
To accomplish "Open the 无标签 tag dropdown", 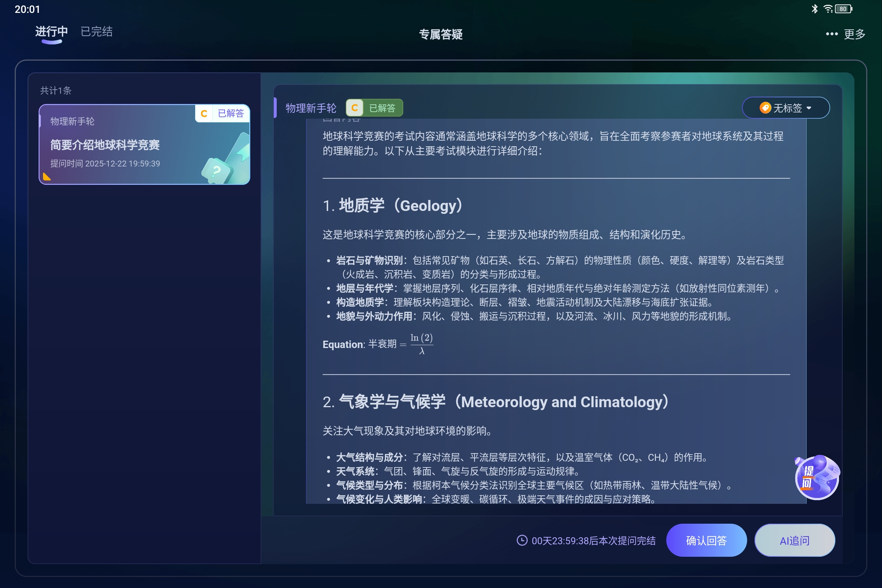I will pos(786,108).
